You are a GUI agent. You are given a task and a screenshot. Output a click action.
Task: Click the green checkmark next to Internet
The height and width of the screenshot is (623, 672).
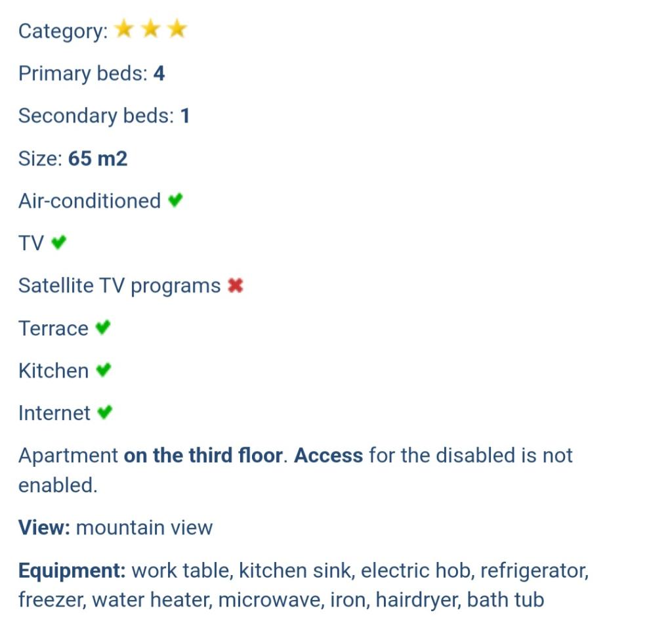click(104, 413)
